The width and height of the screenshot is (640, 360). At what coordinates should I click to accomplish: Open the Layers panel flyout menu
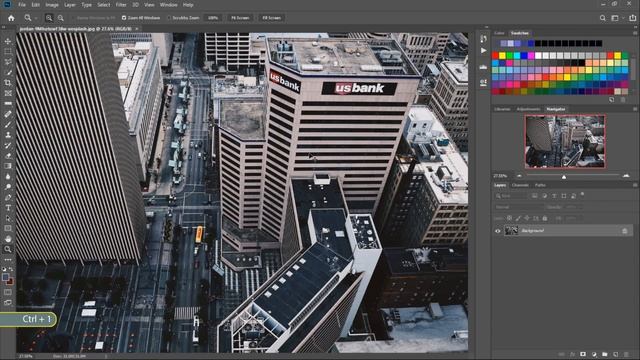click(x=635, y=185)
